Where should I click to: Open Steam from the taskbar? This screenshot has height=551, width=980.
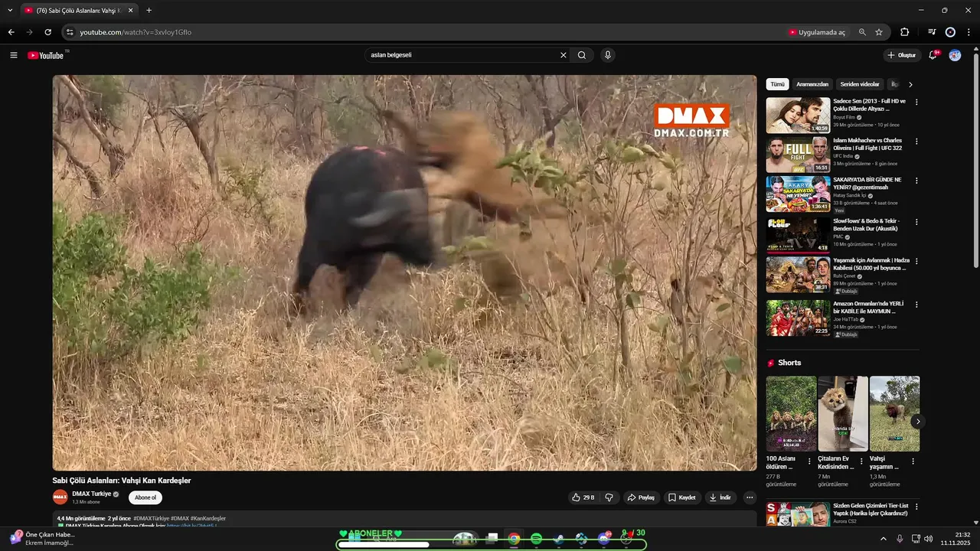click(559, 539)
